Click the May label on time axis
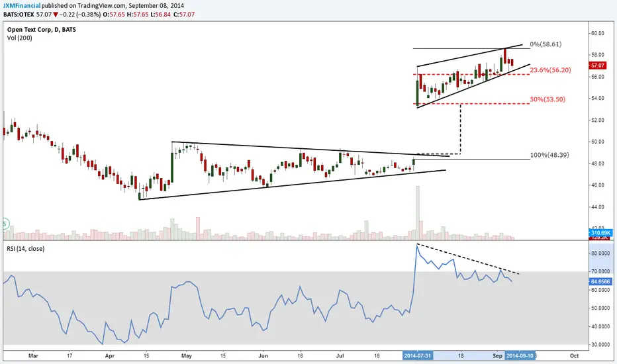The width and height of the screenshot is (617, 364). (187, 356)
